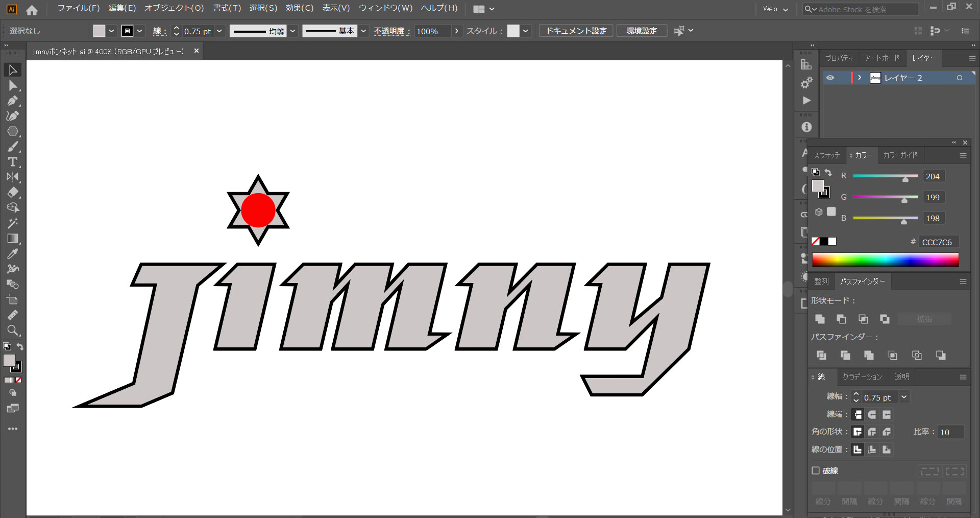Toggle visibility eye of レイヤー 2

click(x=830, y=78)
